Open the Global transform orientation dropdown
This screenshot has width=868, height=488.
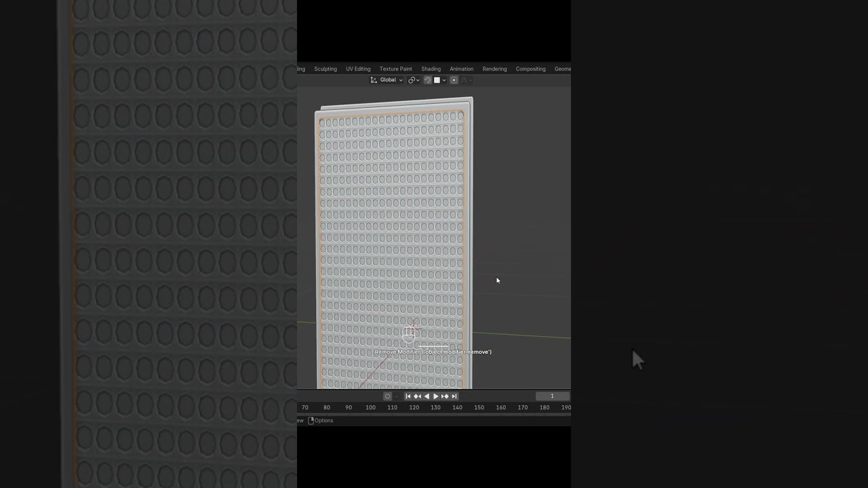pyautogui.click(x=387, y=80)
